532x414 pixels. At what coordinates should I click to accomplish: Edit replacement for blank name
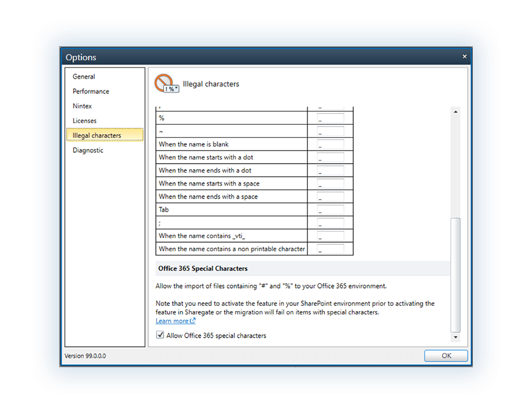pyautogui.click(x=330, y=144)
